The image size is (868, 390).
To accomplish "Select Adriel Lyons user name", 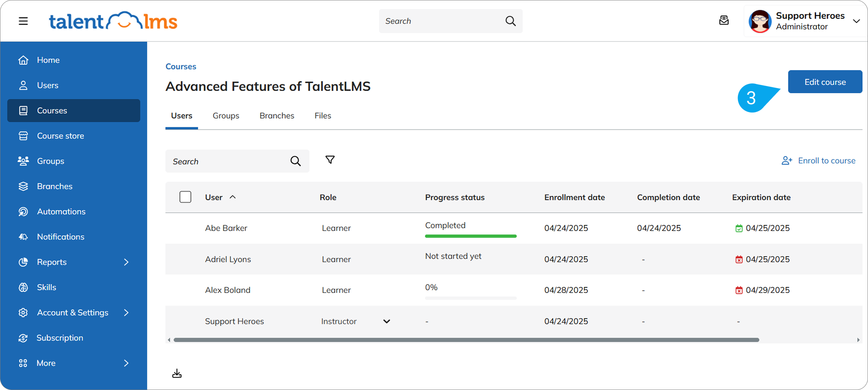I will [228, 259].
